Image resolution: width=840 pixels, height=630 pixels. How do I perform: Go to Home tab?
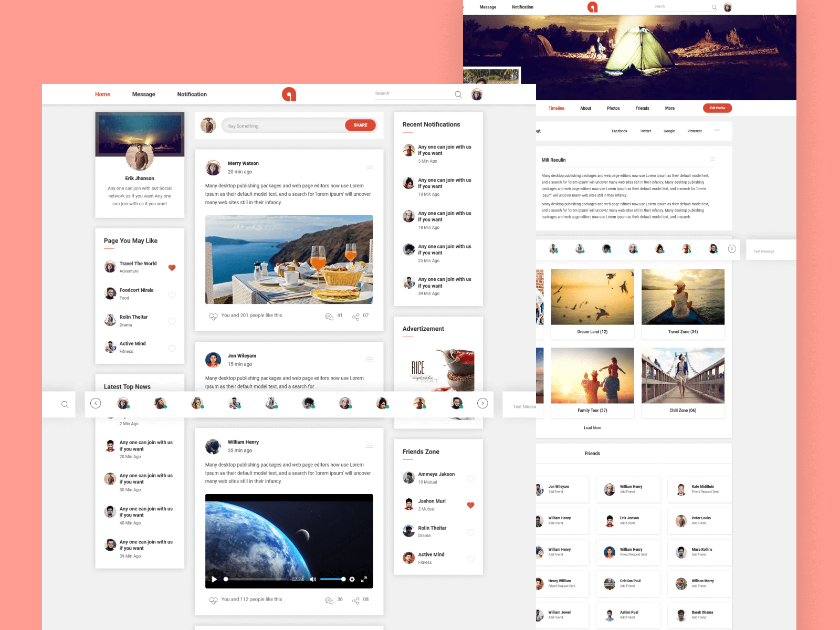[102, 94]
